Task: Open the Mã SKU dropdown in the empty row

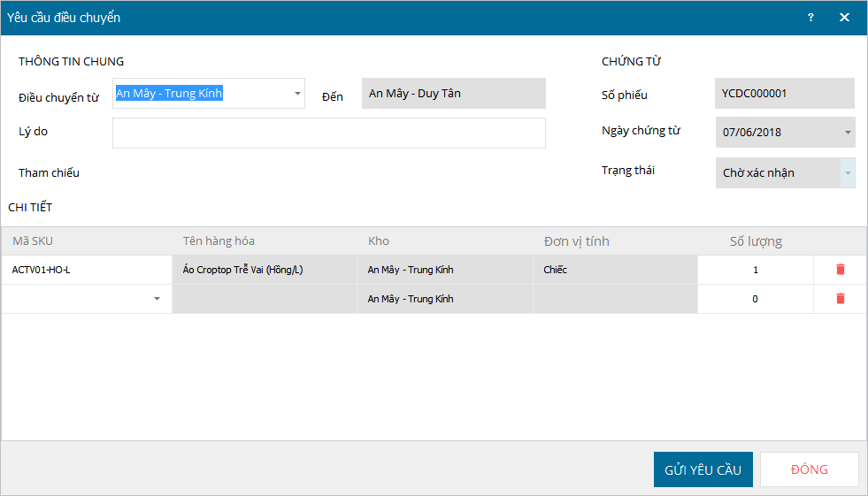Action: pos(157,299)
